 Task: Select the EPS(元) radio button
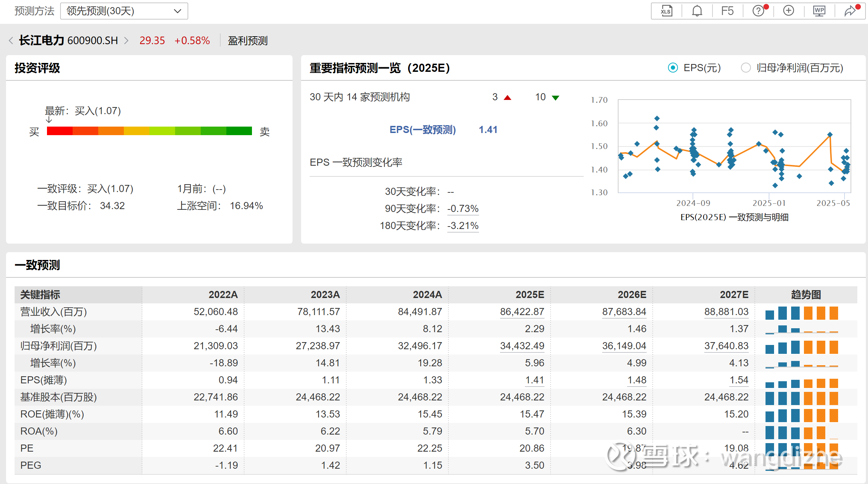673,68
